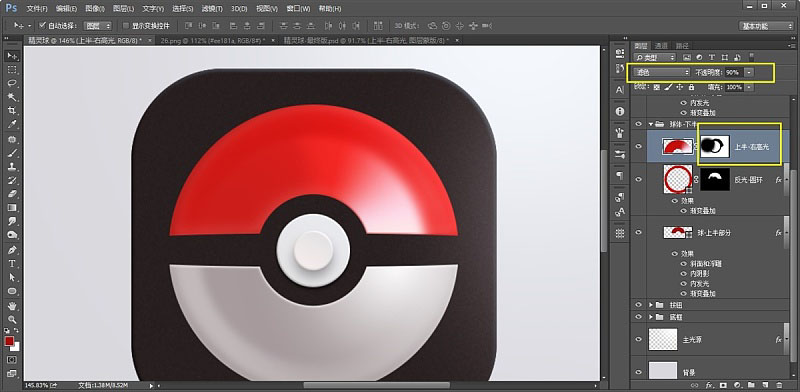The width and height of the screenshot is (800, 392).
Task: Click the text layer filter T icon
Action: pos(712,58)
